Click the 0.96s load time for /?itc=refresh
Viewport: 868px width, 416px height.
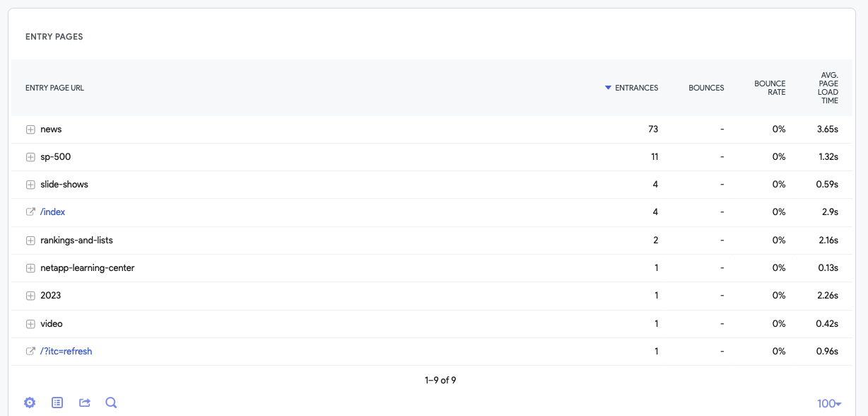tap(827, 352)
